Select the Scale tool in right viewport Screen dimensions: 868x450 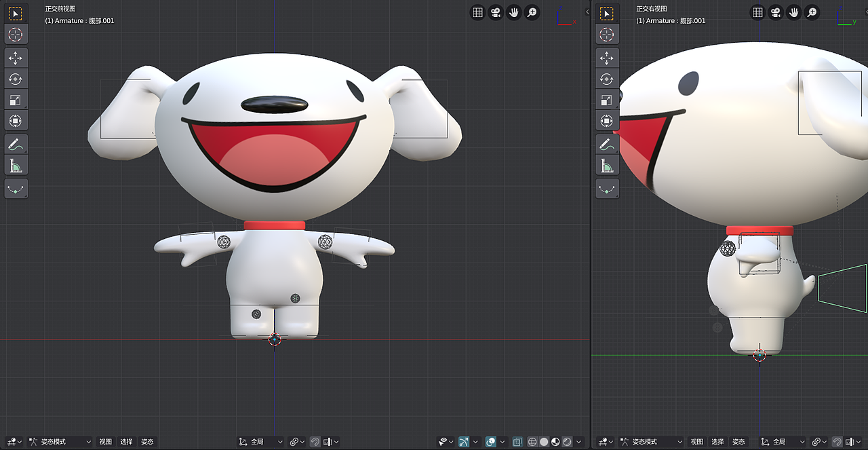[607, 100]
